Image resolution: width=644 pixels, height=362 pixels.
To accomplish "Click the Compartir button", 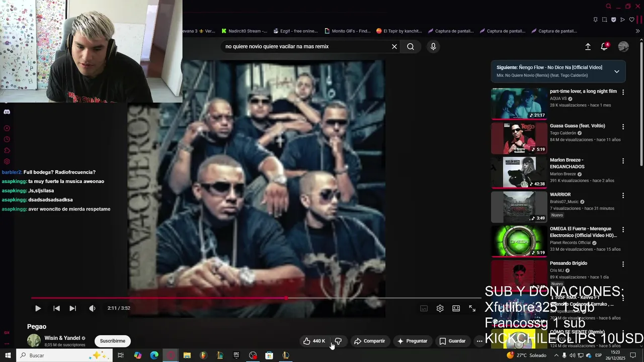I will tap(369, 341).
